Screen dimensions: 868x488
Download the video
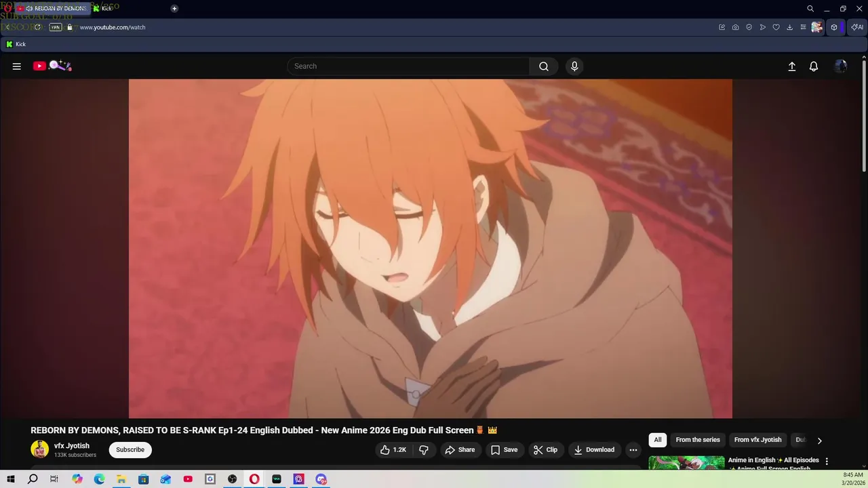[x=594, y=450]
